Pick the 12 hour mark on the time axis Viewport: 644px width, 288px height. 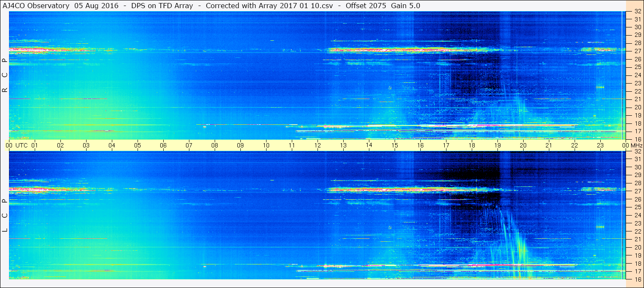pyautogui.click(x=318, y=145)
